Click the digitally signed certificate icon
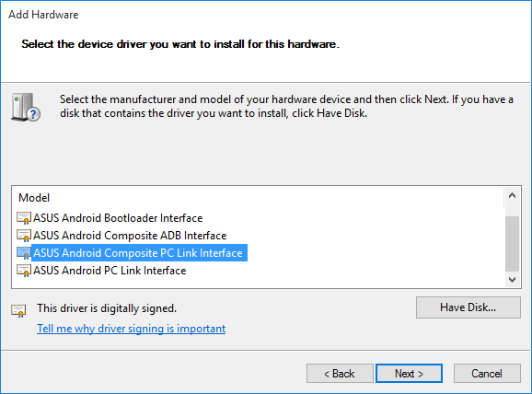The width and height of the screenshot is (532, 394). (x=18, y=310)
